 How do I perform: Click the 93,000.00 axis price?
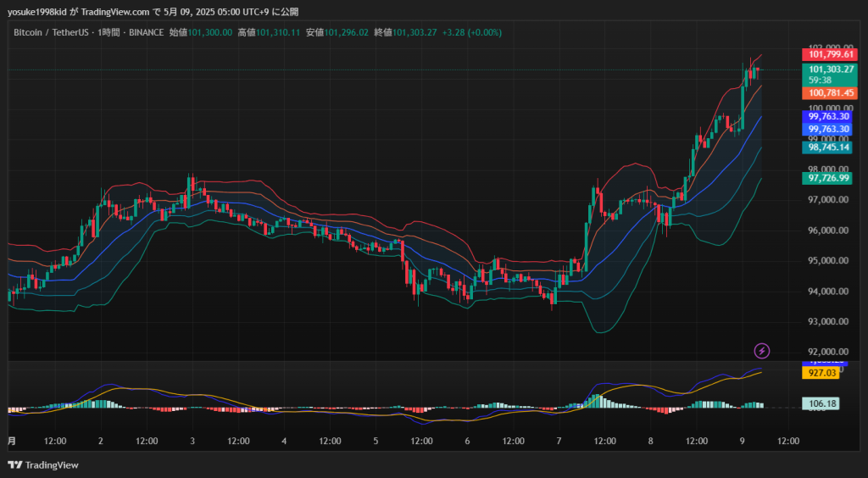[828, 321]
